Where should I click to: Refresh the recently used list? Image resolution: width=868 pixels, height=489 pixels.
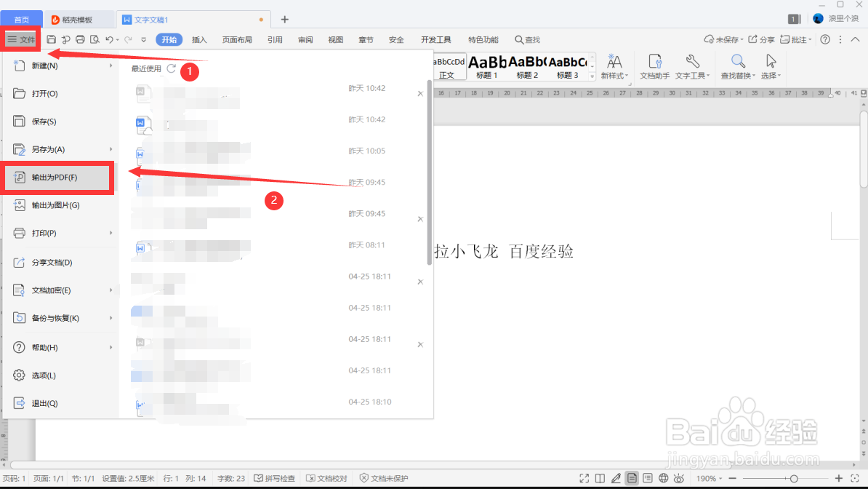[x=172, y=68]
